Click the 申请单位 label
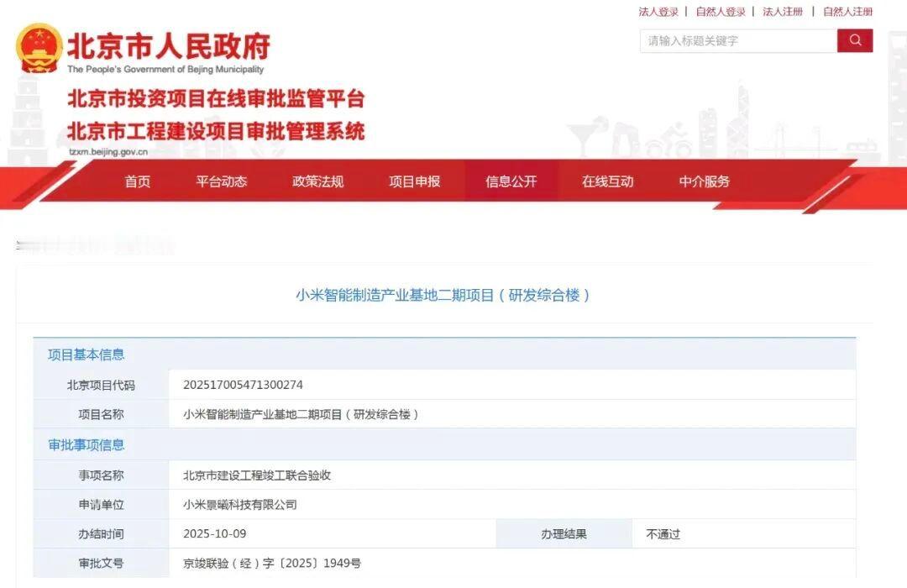 (102, 505)
